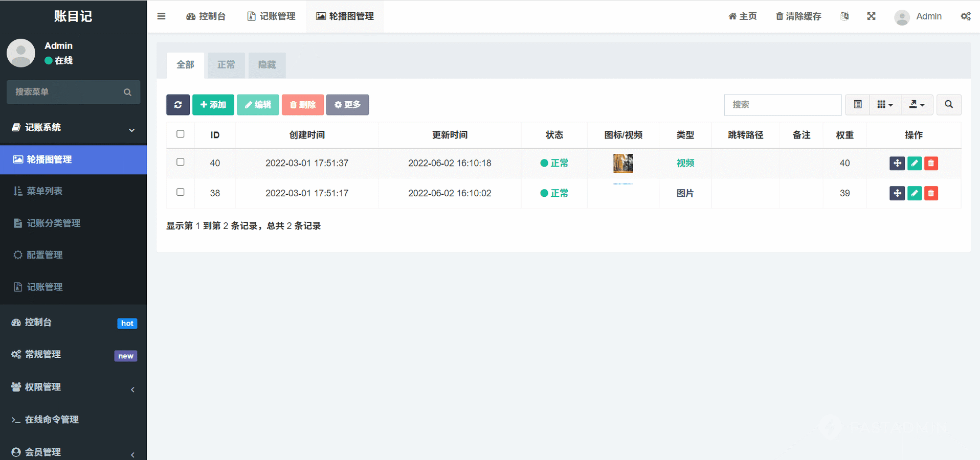
Task: Expand the 权限管理 sidebar menu
Action: (73, 387)
